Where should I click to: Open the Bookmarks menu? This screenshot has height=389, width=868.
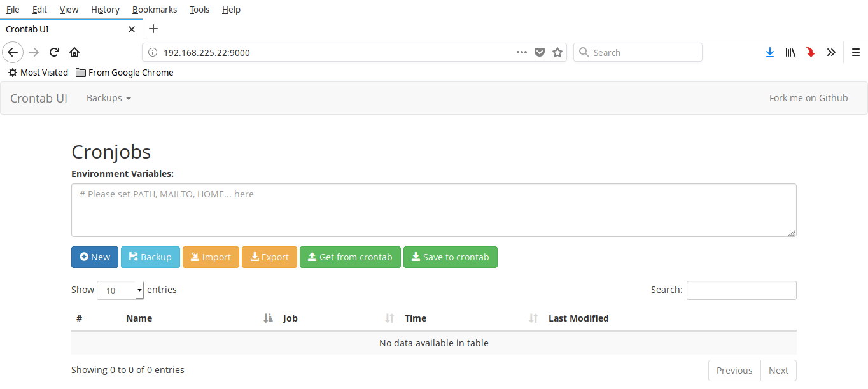click(x=155, y=10)
